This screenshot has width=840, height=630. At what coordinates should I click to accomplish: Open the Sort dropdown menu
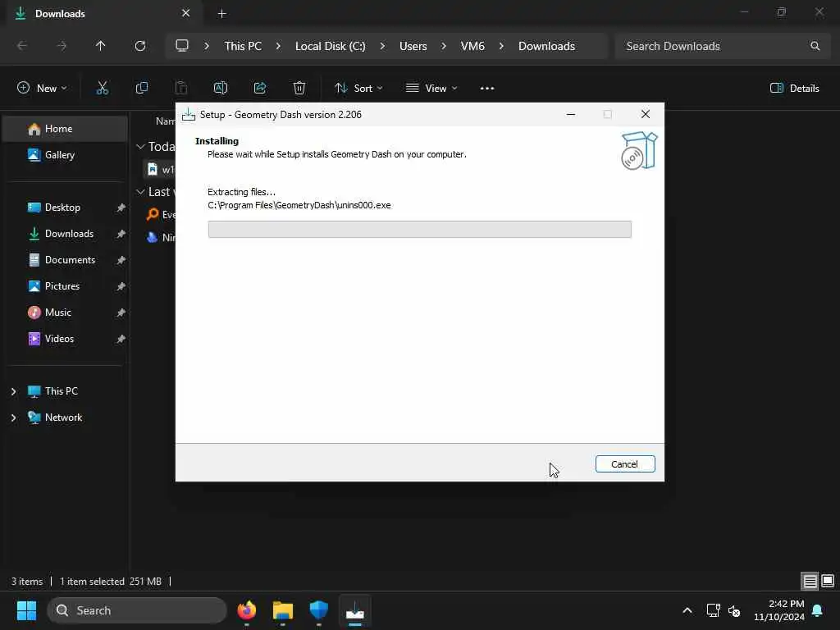point(358,88)
